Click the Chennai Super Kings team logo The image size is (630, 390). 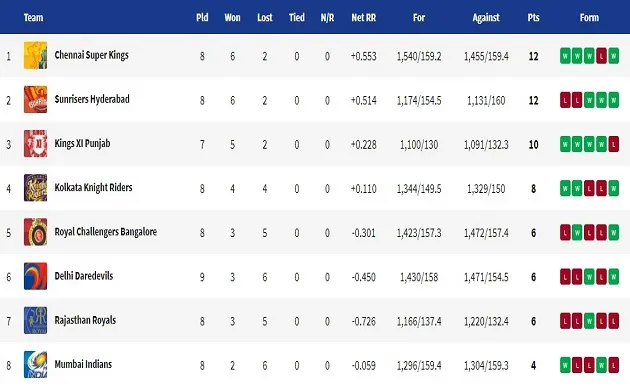tap(35, 55)
